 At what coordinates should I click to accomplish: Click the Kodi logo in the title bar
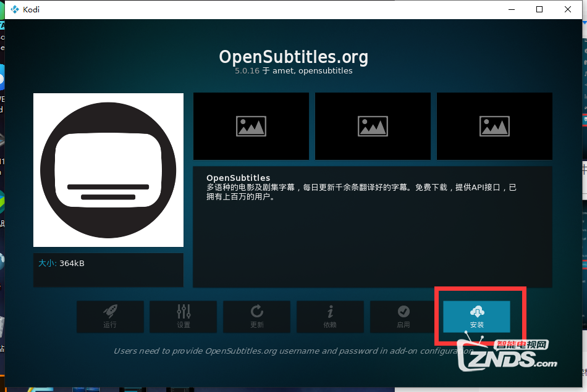[15, 9]
